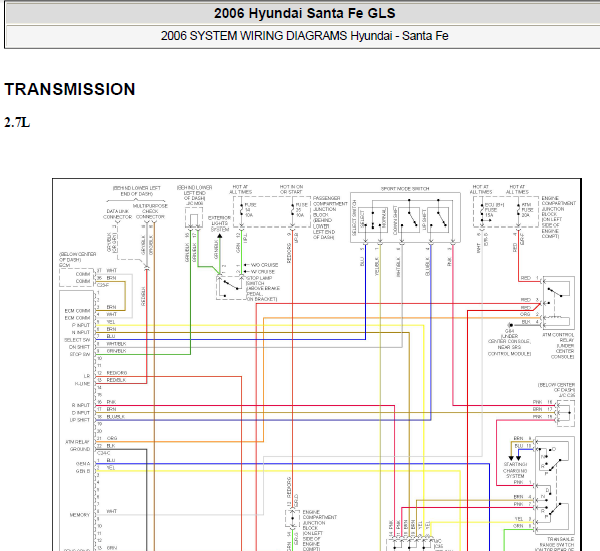
Task: Select the TRANSMISSION heading
Action: 70,89
